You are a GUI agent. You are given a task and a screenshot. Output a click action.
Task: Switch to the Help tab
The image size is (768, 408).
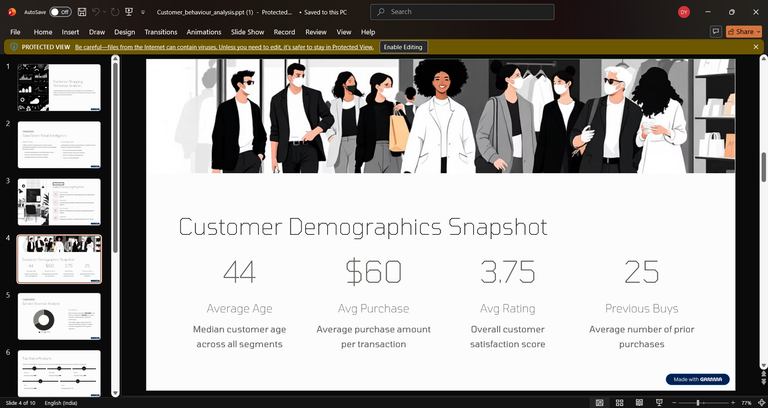[x=368, y=32]
